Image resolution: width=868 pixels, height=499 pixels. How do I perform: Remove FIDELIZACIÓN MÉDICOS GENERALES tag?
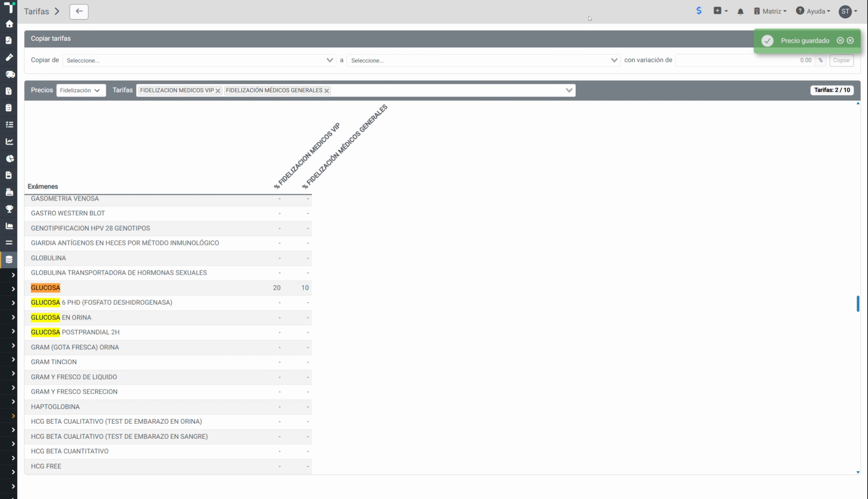tap(327, 91)
